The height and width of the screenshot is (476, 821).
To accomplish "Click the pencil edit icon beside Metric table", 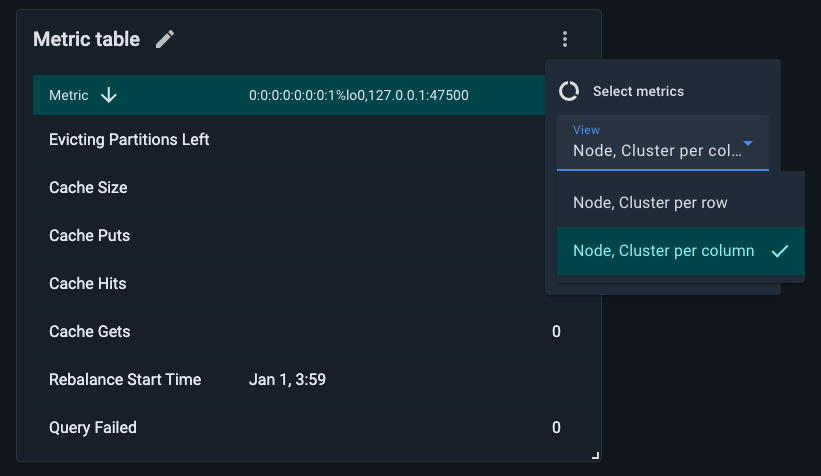I will pyautogui.click(x=165, y=39).
